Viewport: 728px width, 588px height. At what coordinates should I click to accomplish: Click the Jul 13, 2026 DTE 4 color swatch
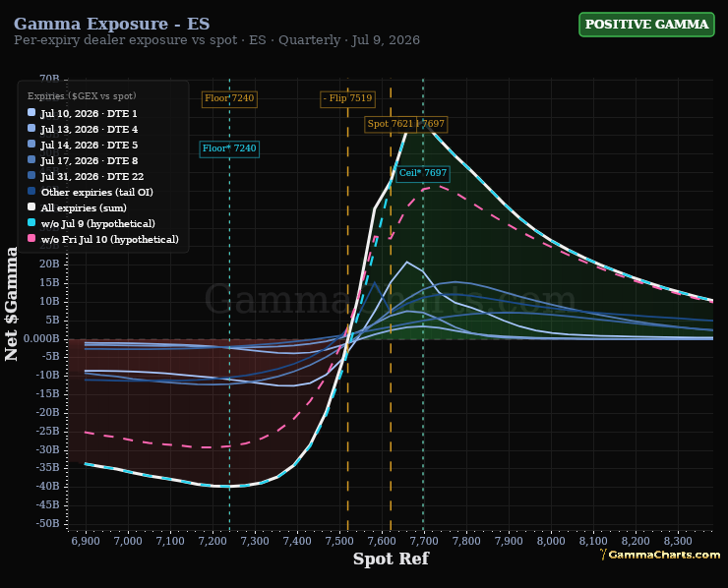[x=31, y=128]
